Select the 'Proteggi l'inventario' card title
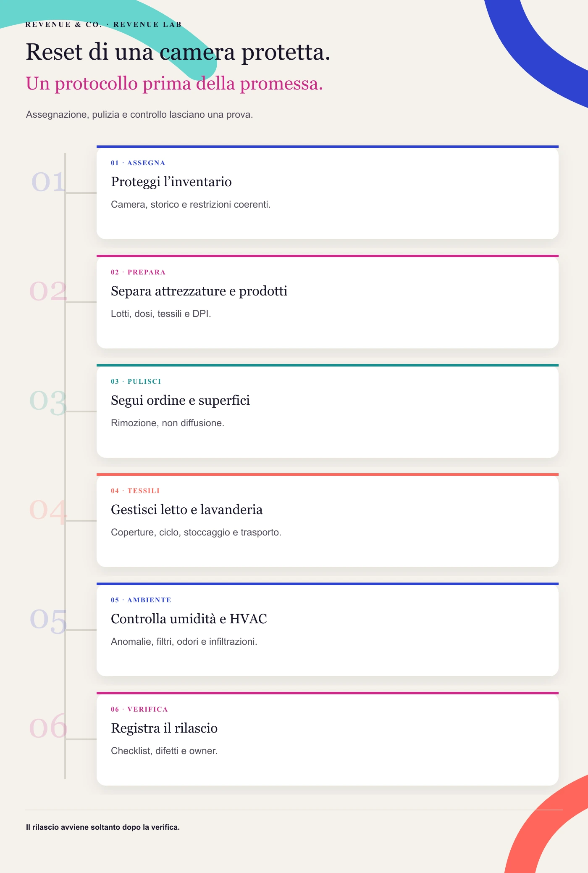588x873 pixels. click(171, 182)
